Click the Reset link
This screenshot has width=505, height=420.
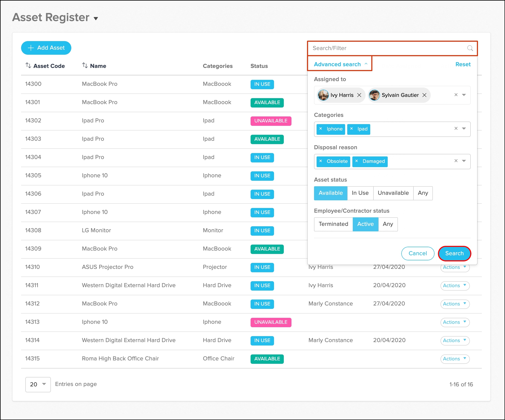click(463, 64)
